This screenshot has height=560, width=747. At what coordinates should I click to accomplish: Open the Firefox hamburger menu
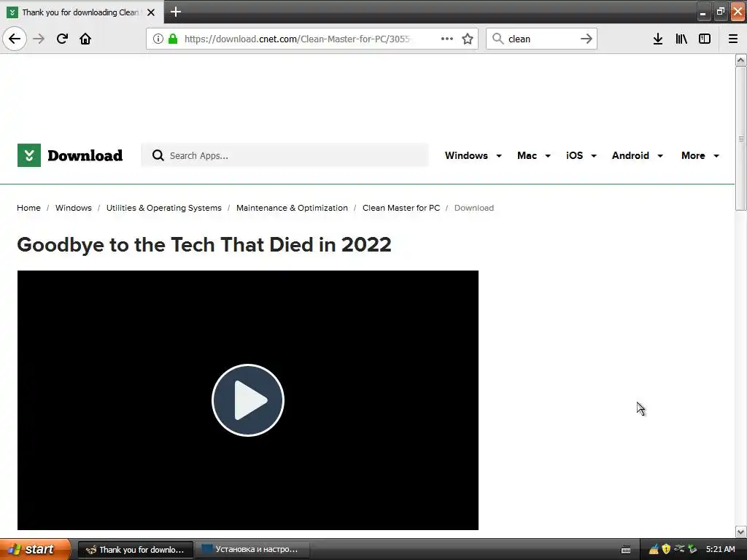tap(733, 39)
